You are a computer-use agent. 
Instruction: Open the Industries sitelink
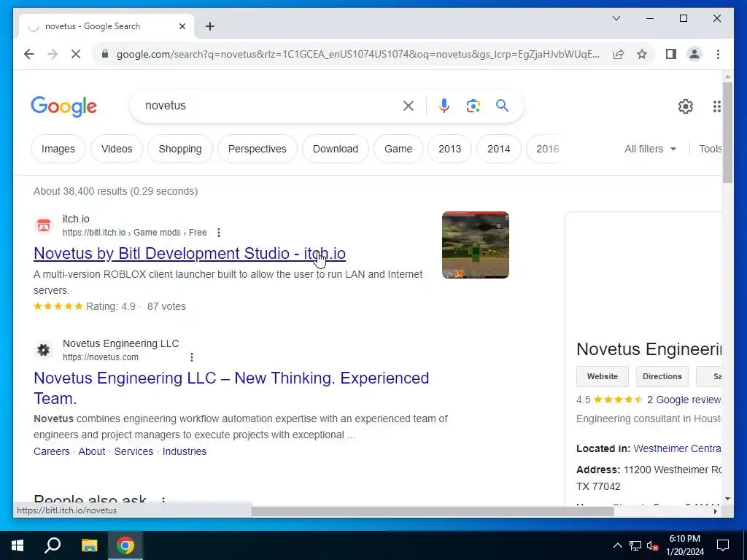pos(185,451)
